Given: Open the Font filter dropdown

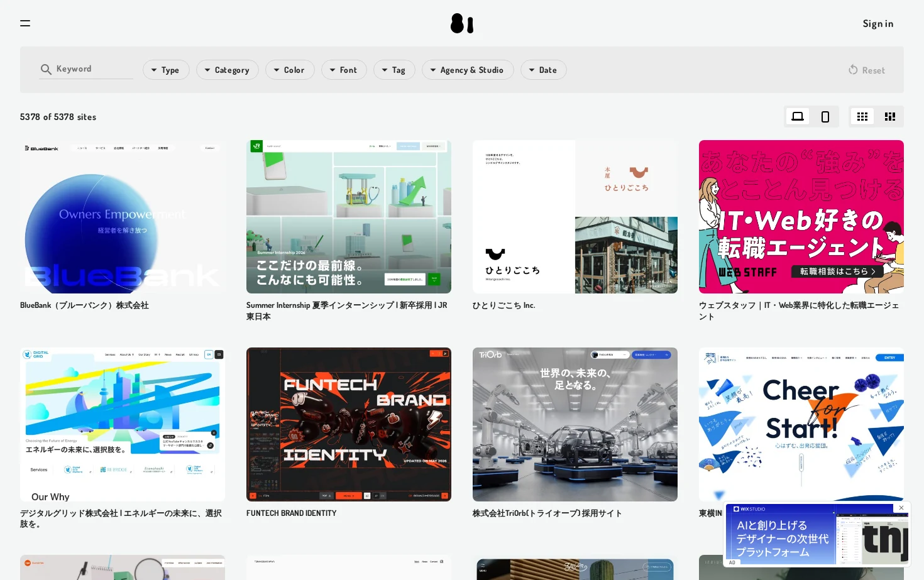Looking at the screenshot, I should coord(344,70).
